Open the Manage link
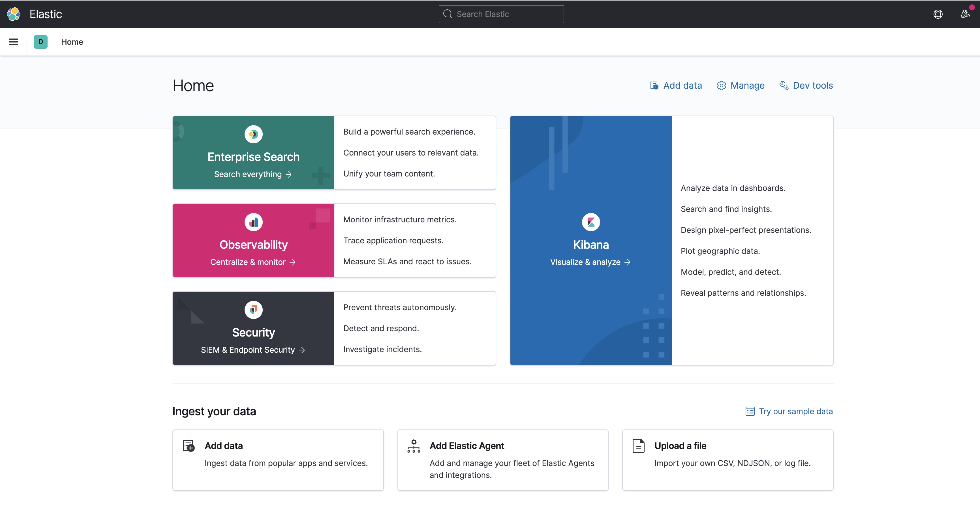 [x=740, y=86]
